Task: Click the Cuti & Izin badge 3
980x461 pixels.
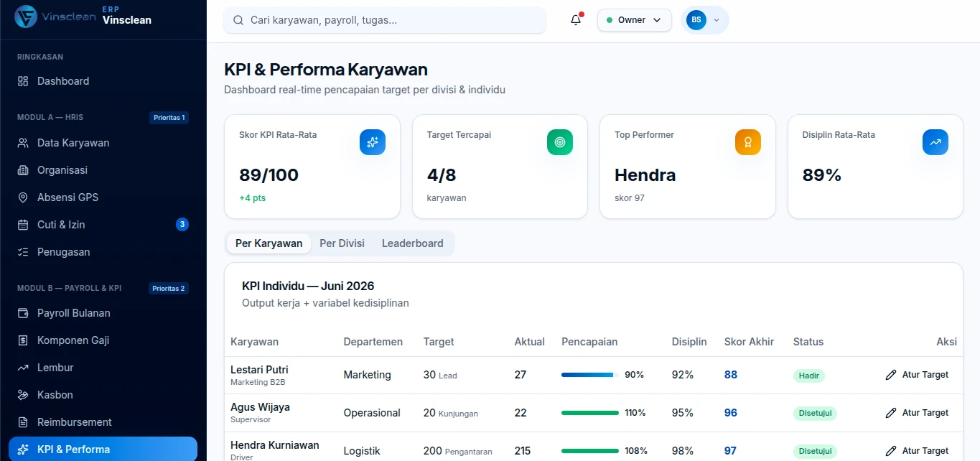Action: point(182,225)
